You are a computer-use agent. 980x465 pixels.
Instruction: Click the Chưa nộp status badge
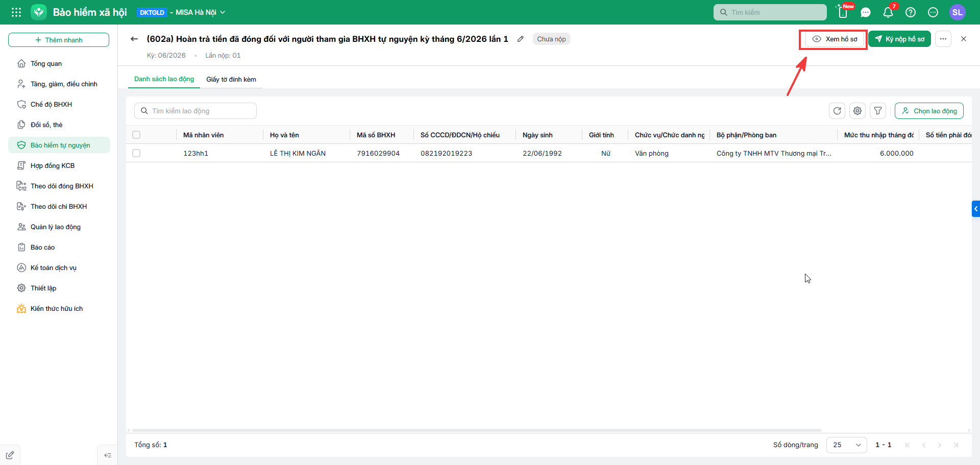[x=551, y=39]
